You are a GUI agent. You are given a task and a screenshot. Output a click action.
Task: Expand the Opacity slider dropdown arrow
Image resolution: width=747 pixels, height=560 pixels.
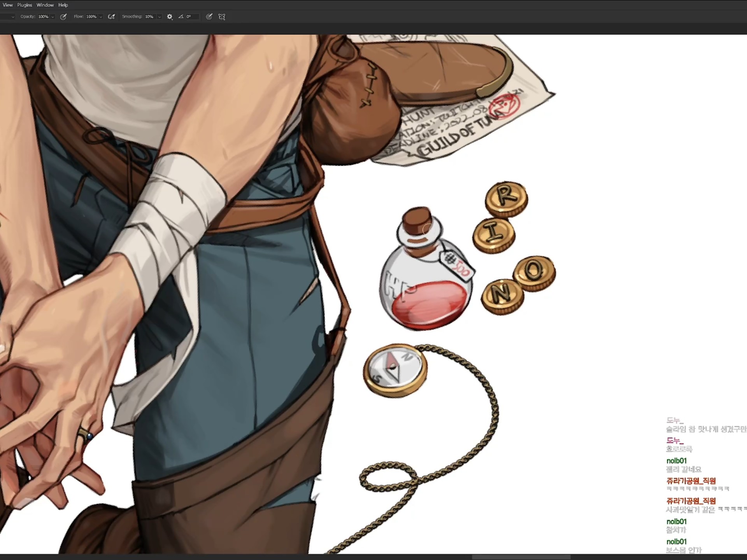tap(53, 17)
